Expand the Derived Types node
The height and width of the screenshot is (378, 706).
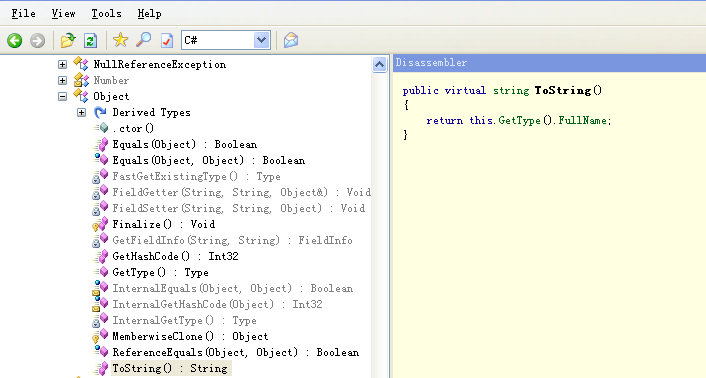pos(81,112)
